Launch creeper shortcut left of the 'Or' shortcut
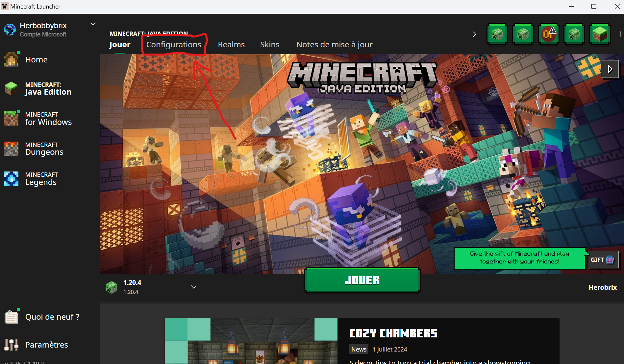 point(523,34)
